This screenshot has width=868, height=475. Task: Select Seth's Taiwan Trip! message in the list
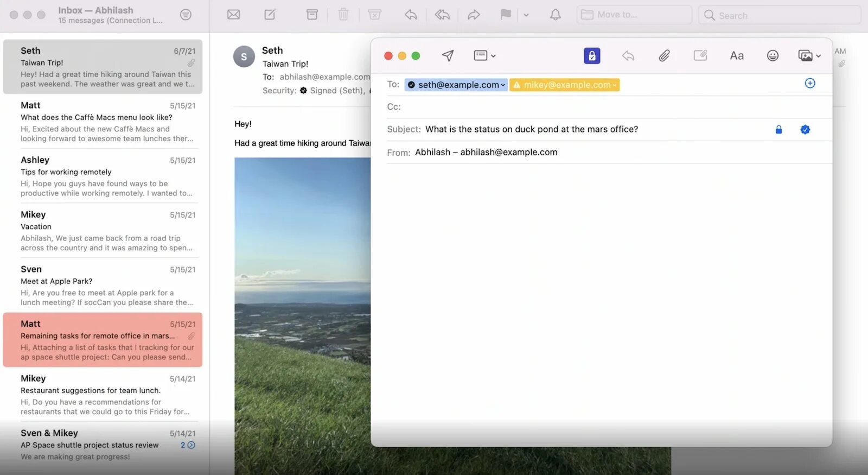point(103,66)
